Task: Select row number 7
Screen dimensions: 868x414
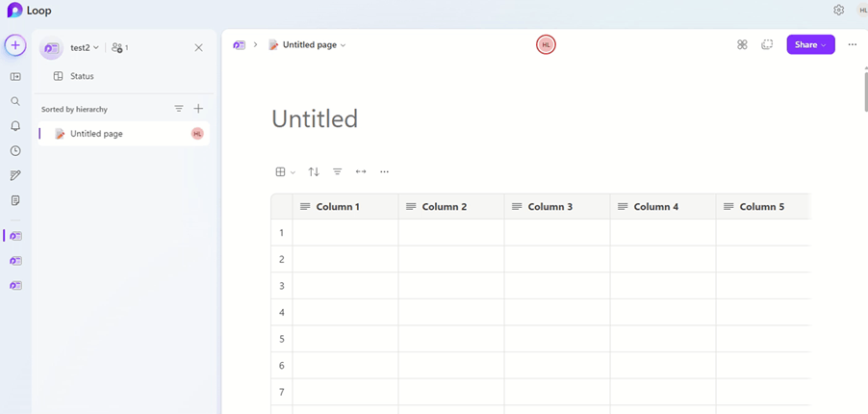Action: click(282, 392)
